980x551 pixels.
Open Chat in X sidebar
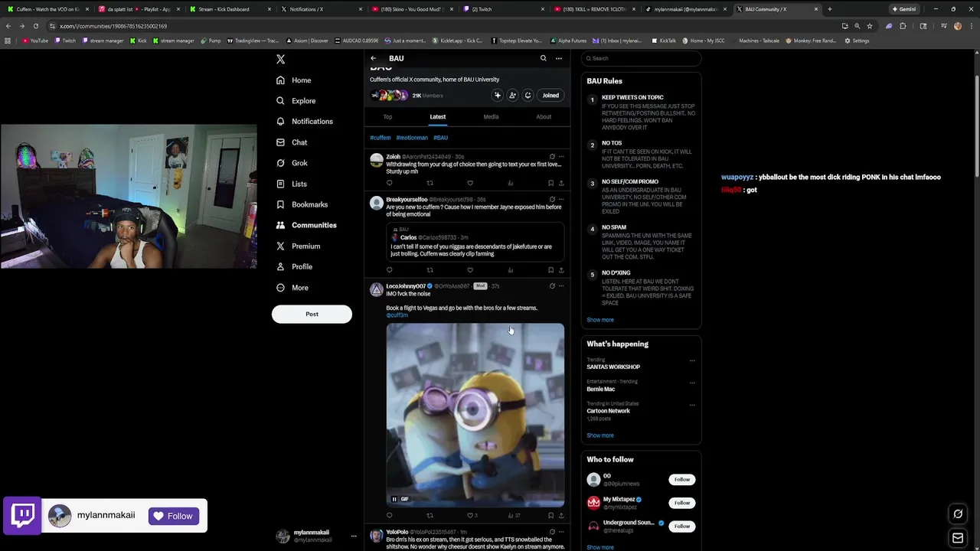click(292, 142)
